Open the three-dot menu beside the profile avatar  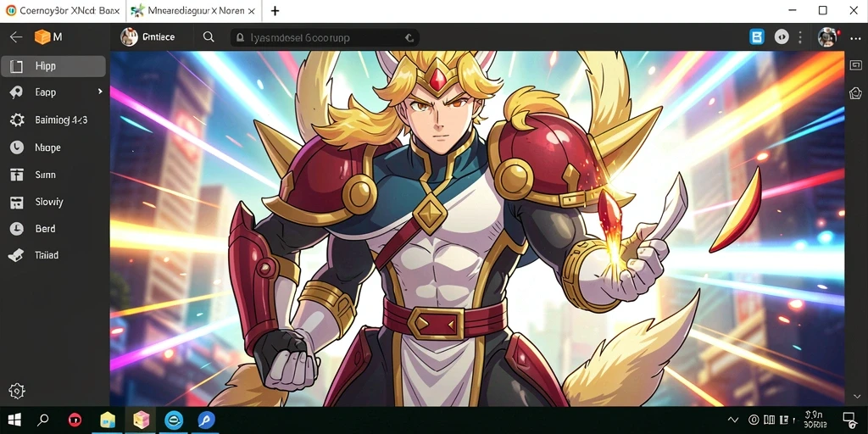tap(855, 37)
